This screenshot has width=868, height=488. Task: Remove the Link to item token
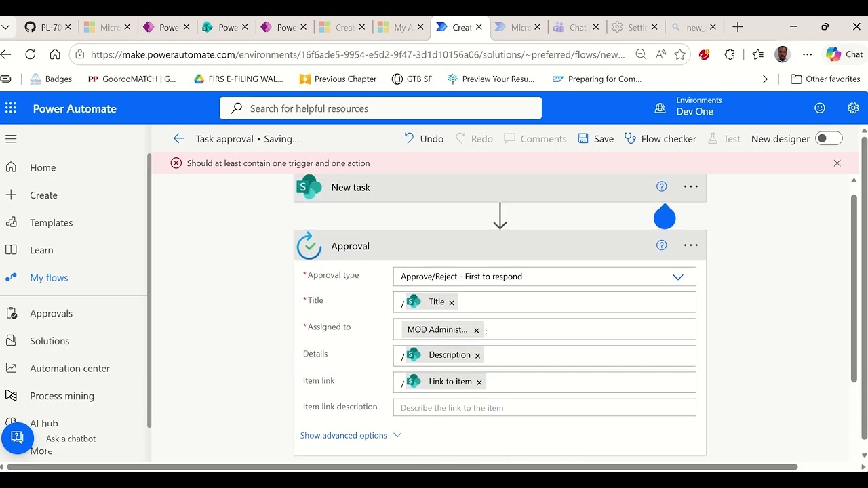pos(479,382)
